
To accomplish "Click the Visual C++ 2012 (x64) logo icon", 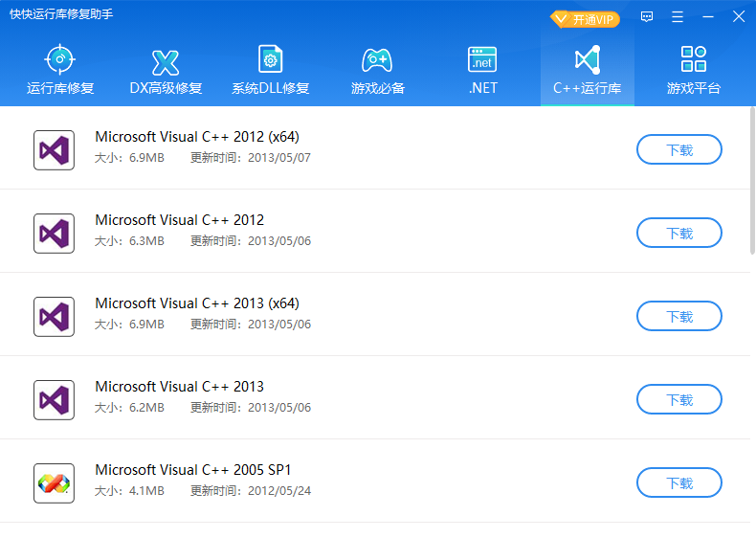I will pos(54,150).
